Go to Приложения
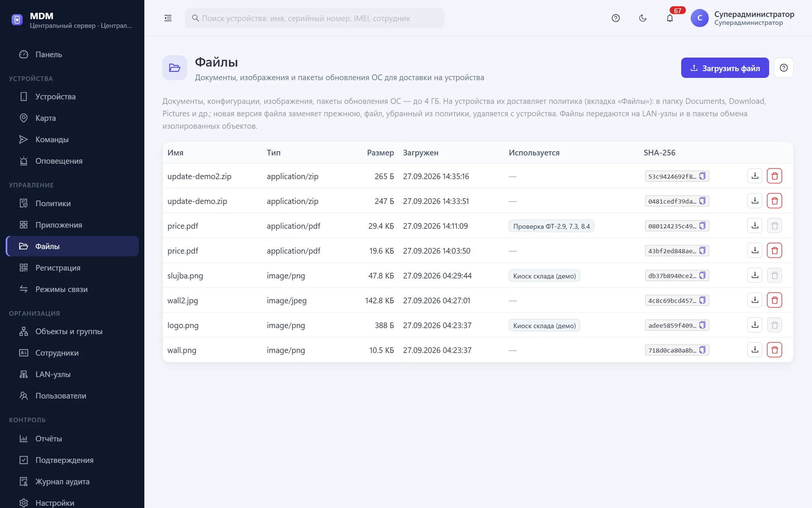 point(72,225)
